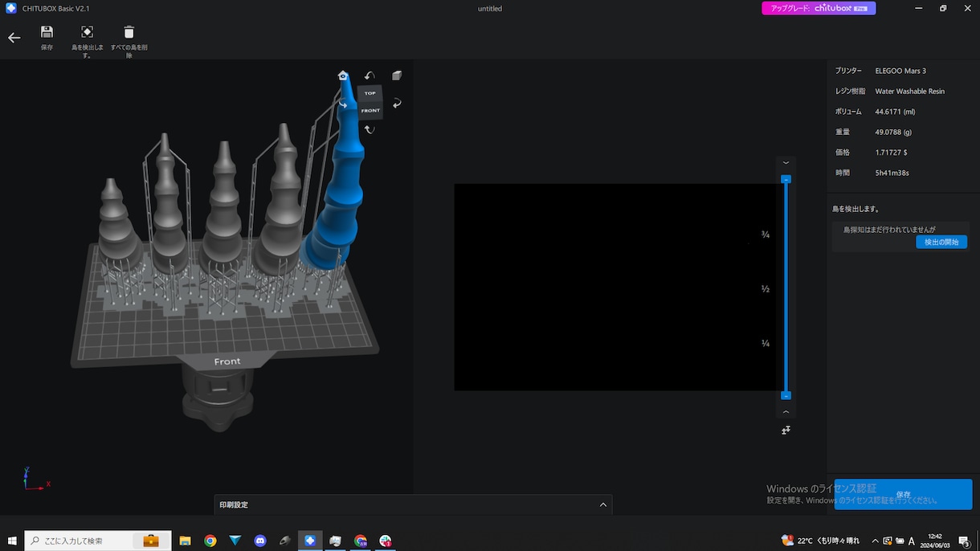Toggle the IME input mode A indicator

(x=911, y=541)
